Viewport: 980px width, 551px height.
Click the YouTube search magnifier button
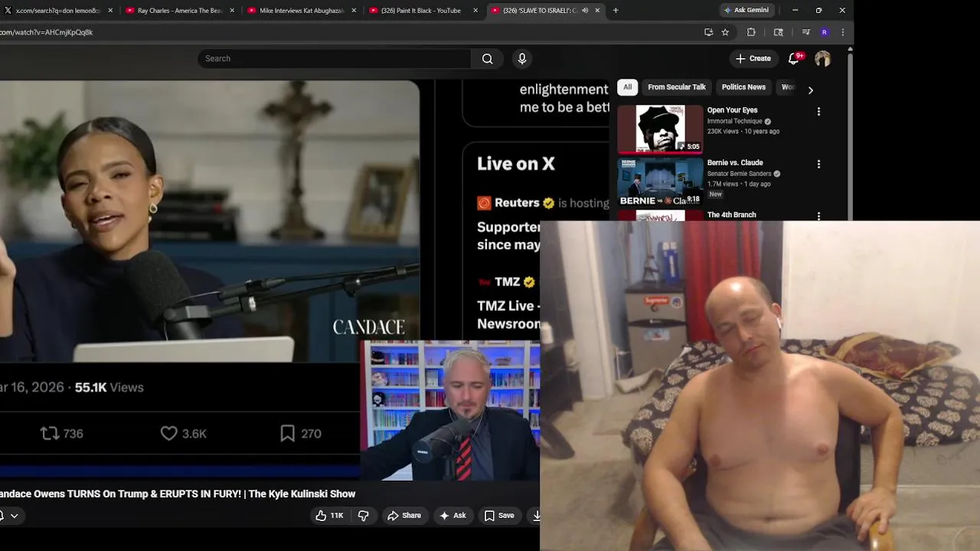[x=487, y=59]
